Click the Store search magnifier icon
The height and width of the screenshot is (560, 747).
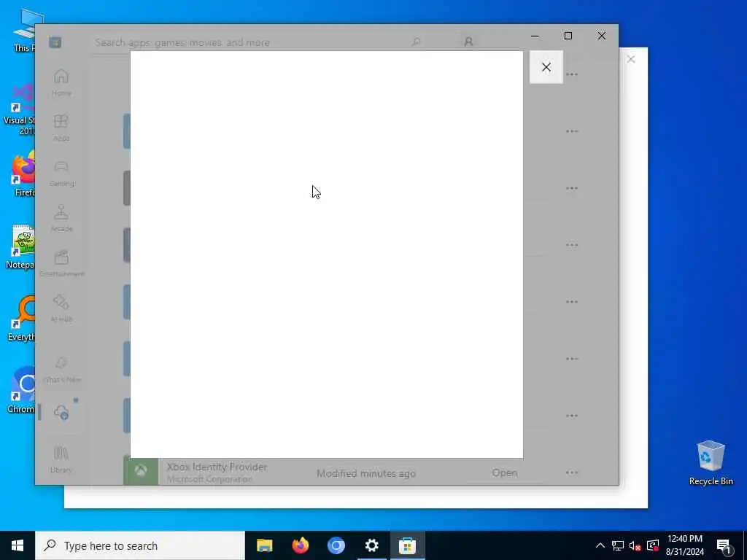tap(416, 42)
